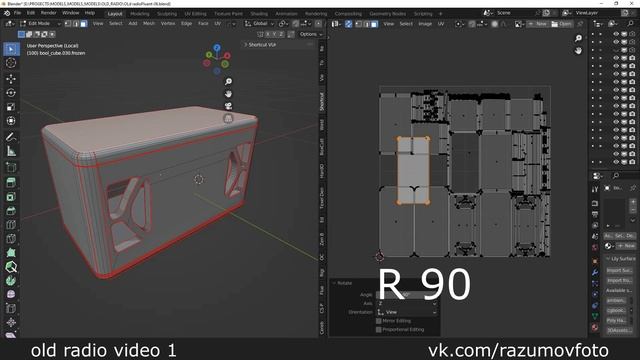This screenshot has height=360, width=640.
Task: Select the purple Smooth sphere tool
Action: pyautogui.click(x=11, y=294)
